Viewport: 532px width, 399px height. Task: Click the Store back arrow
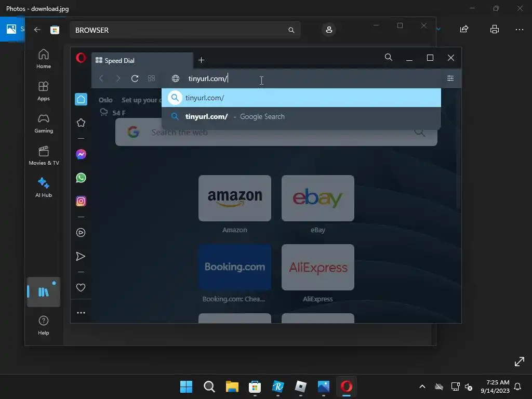tap(37, 30)
